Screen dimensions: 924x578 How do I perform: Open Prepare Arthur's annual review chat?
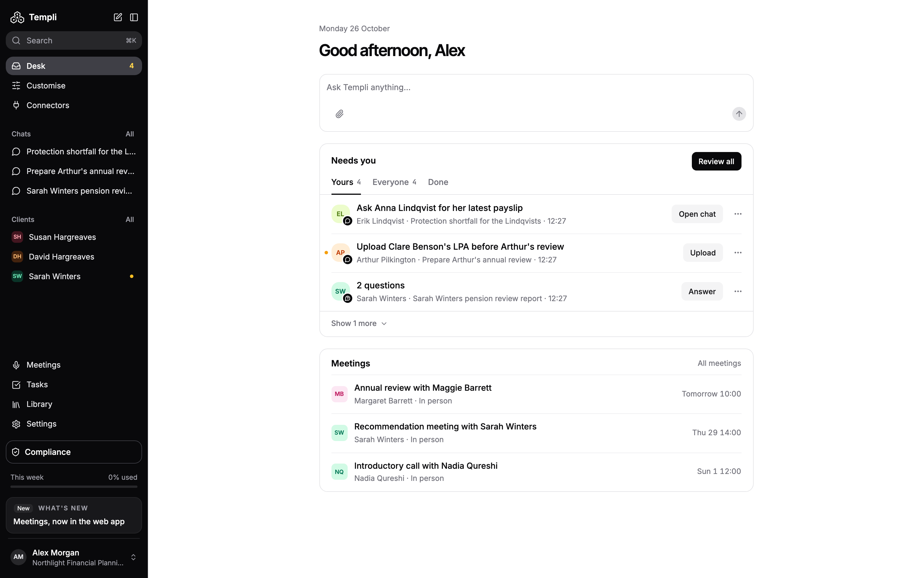[74, 171]
